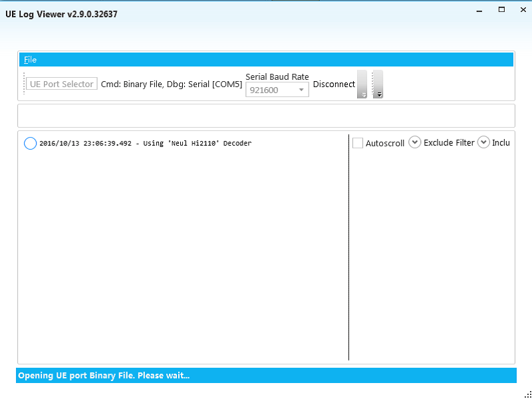Click the Serial Baud Rate label
532x399 pixels.
tap(277, 76)
